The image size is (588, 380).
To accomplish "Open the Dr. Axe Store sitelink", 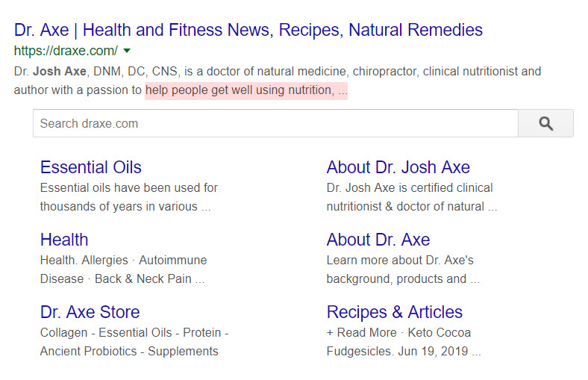I will pyautogui.click(x=90, y=312).
